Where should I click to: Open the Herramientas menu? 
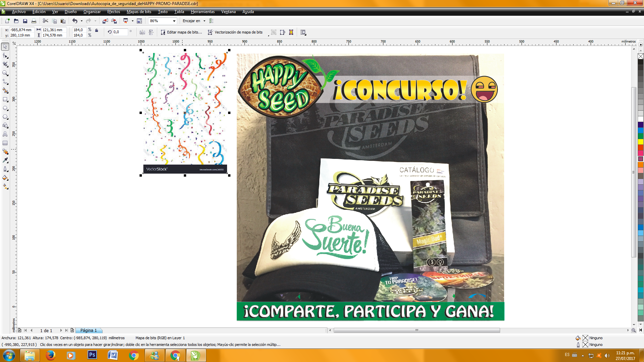point(203,12)
